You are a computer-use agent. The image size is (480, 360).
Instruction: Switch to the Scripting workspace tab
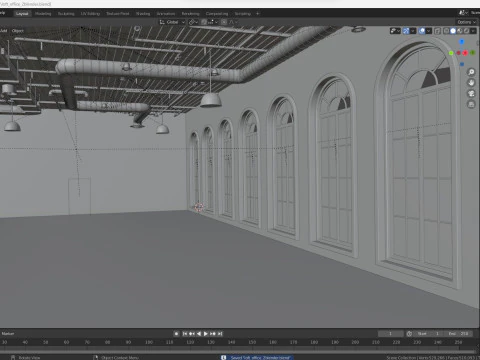point(243,14)
